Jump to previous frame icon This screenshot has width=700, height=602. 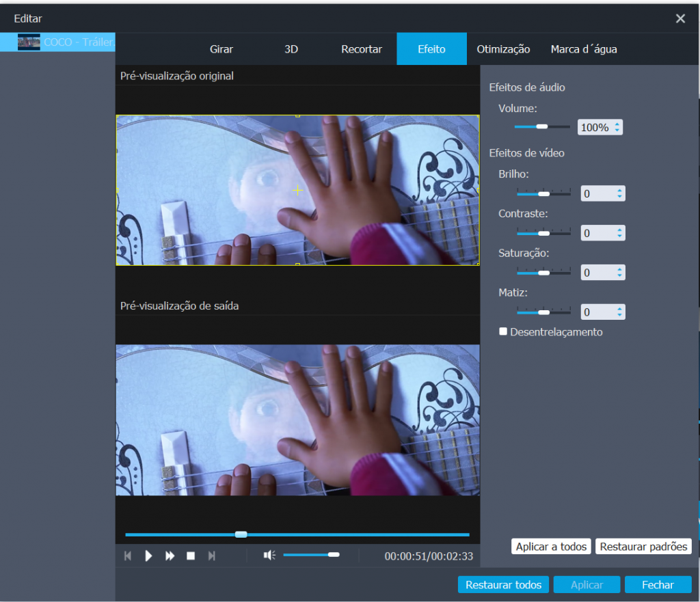(x=128, y=556)
